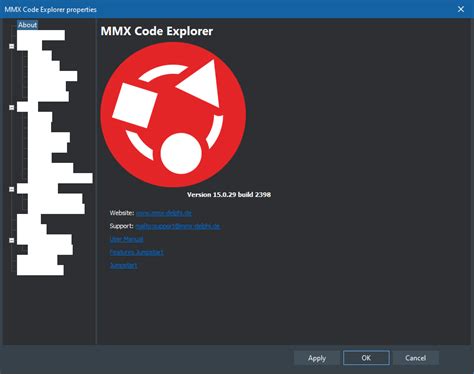Click the Apply button
This screenshot has height=374, width=474.
[317, 358]
